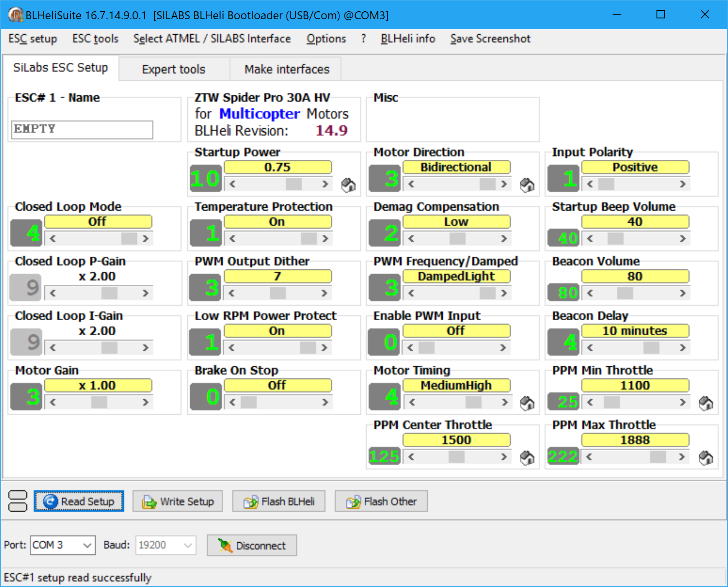
Task: Click the Motor Direction reset-to-default icon
Action: click(527, 184)
